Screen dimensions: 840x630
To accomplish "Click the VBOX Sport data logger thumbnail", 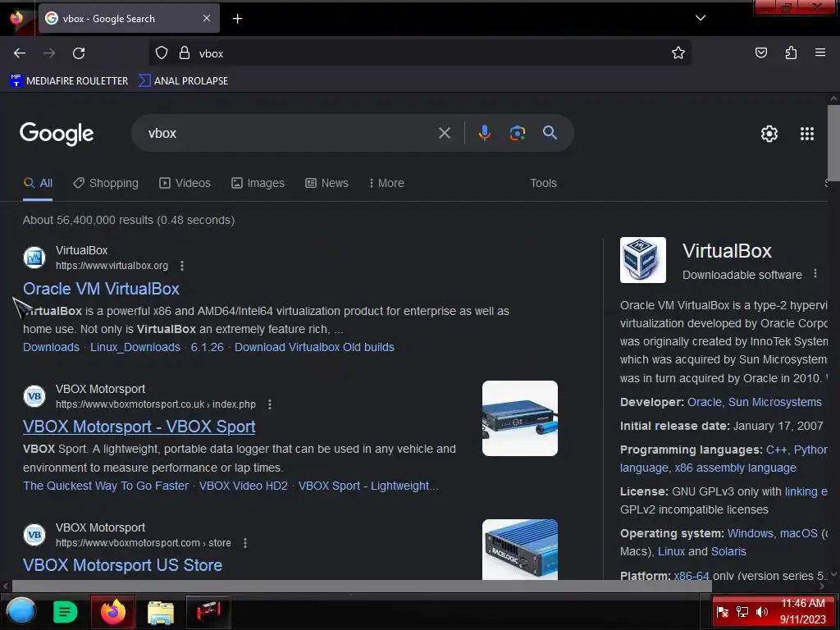I will pos(519,418).
